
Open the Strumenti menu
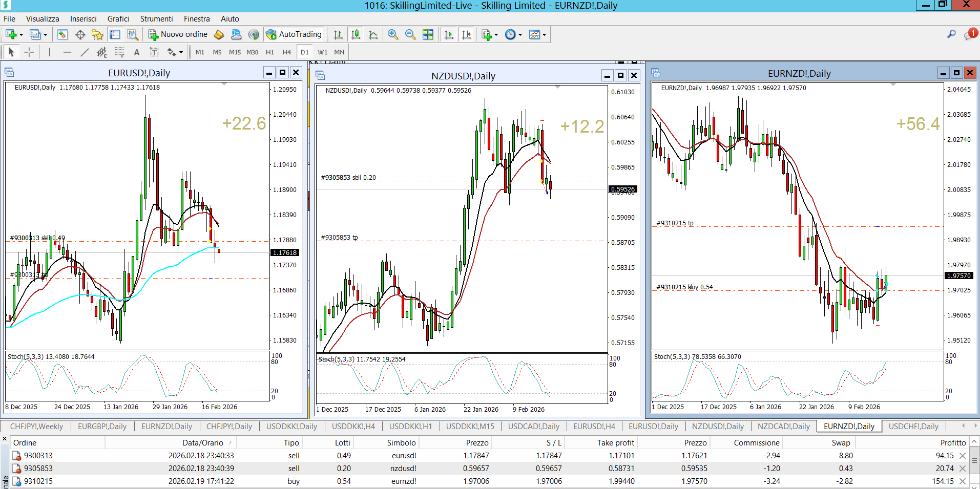(156, 19)
